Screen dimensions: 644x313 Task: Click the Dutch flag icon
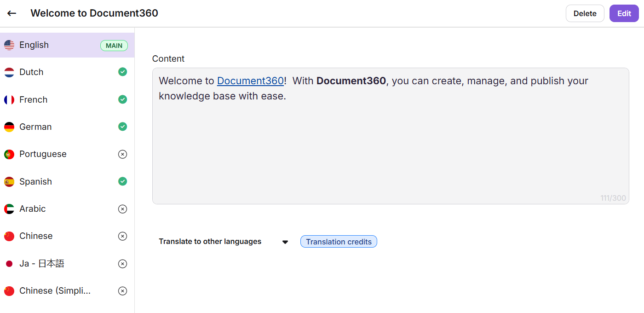9,72
